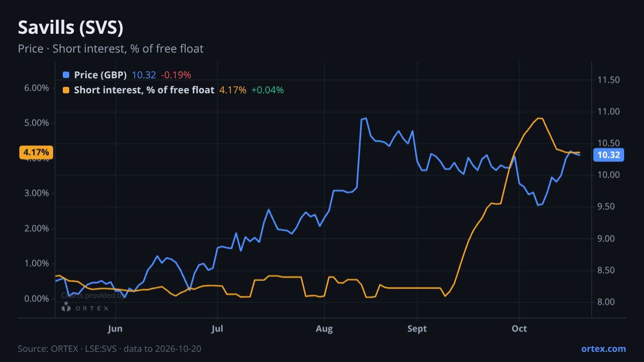Click the 1.00% left axis label
The height and width of the screenshot is (362, 644).
[x=36, y=263]
